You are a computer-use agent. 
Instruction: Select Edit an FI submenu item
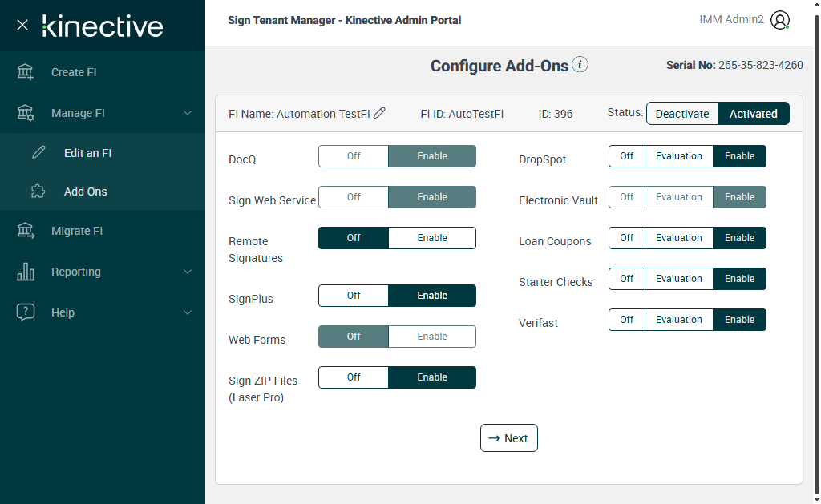(x=103, y=152)
